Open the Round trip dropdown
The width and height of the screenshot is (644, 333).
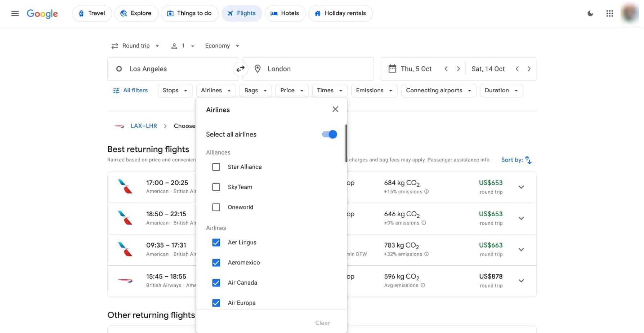click(x=135, y=46)
